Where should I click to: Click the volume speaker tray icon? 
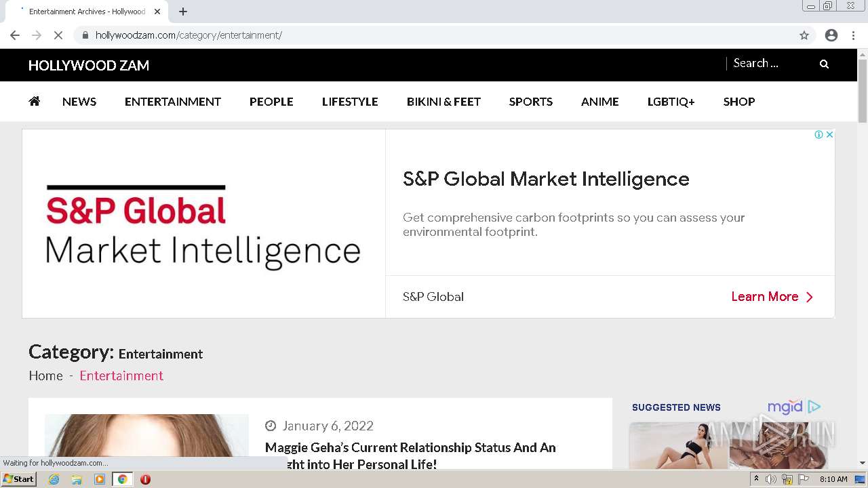click(x=771, y=479)
